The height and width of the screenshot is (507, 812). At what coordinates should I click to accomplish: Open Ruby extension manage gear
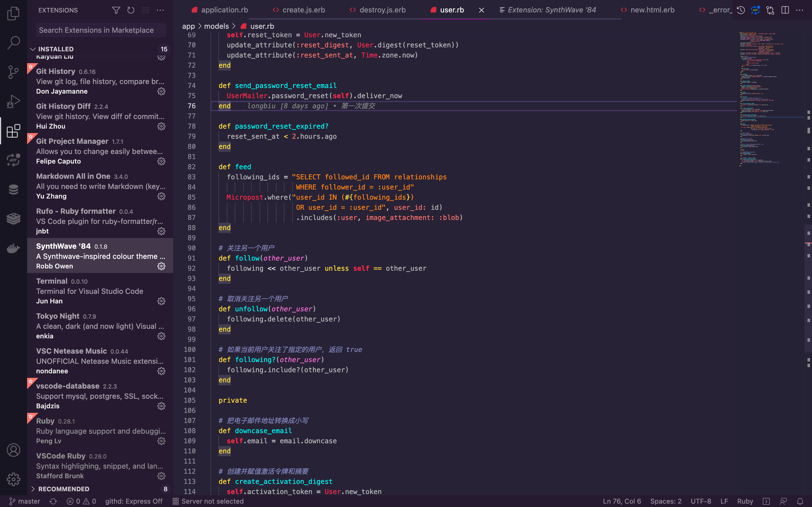pyautogui.click(x=161, y=441)
